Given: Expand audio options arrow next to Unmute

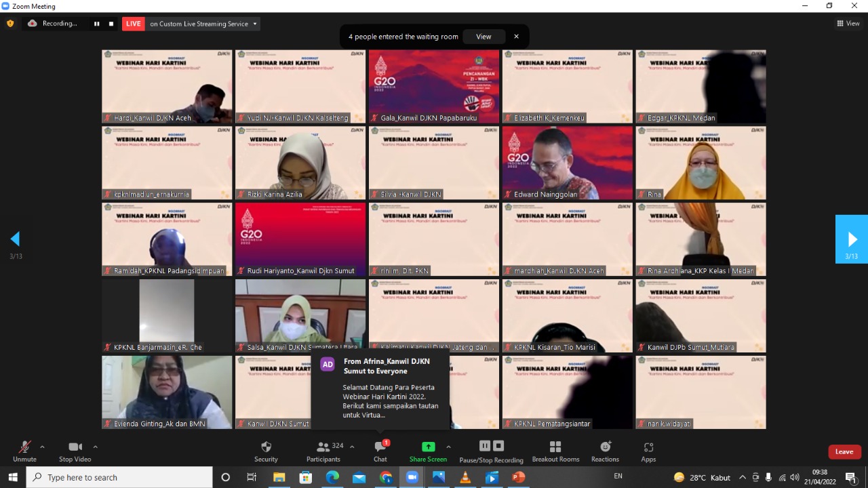Looking at the screenshot, I should [x=42, y=447].
